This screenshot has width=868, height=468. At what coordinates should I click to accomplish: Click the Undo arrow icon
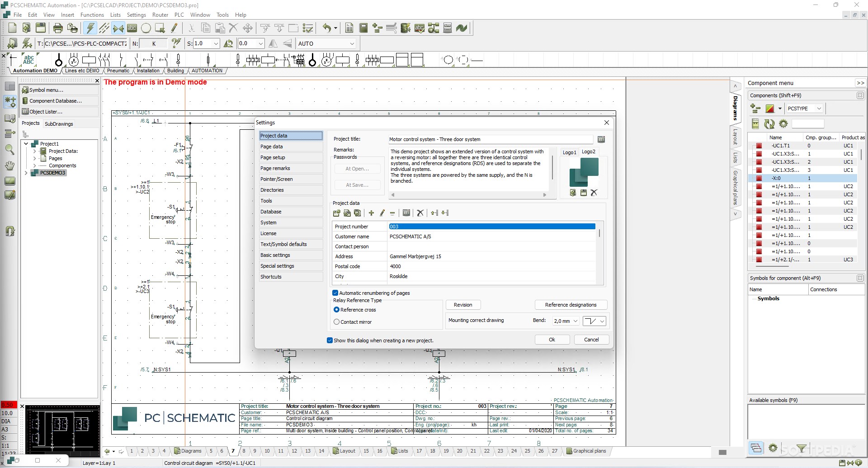click(327, 28)
